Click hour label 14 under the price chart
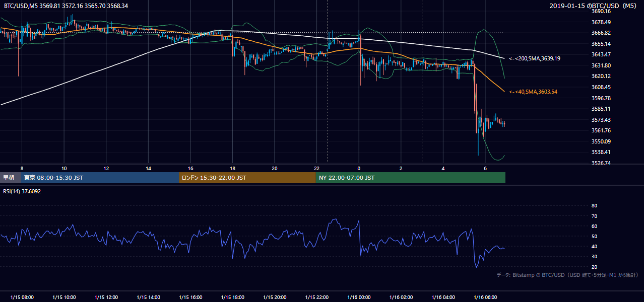The width and height of the screenshot is (644, 302). [x=148, y=168]
